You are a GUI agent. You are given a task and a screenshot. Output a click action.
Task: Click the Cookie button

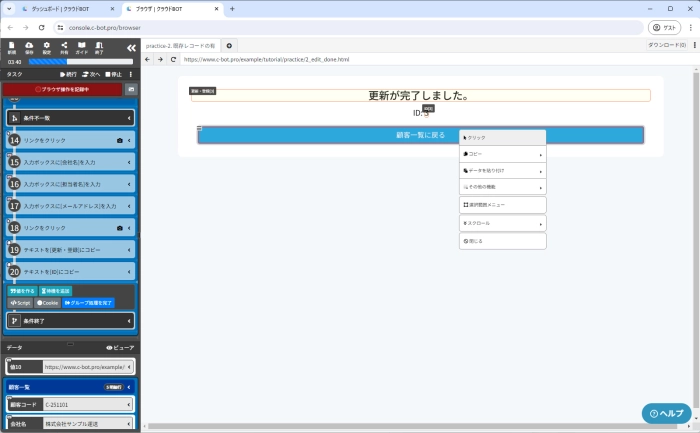coord(48,302)
